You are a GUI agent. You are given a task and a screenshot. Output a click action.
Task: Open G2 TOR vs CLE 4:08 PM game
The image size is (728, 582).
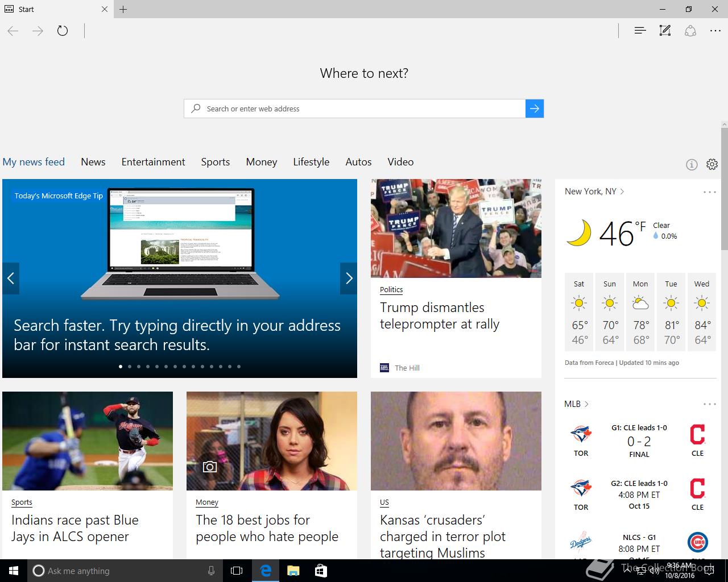(639, 494)
